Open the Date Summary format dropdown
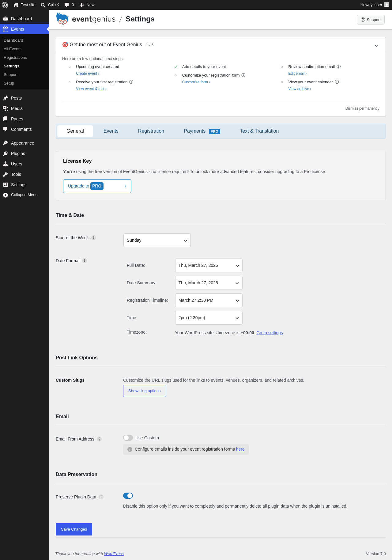The width and height of the screenshot is (392, 560). click(x=209, y=283)
